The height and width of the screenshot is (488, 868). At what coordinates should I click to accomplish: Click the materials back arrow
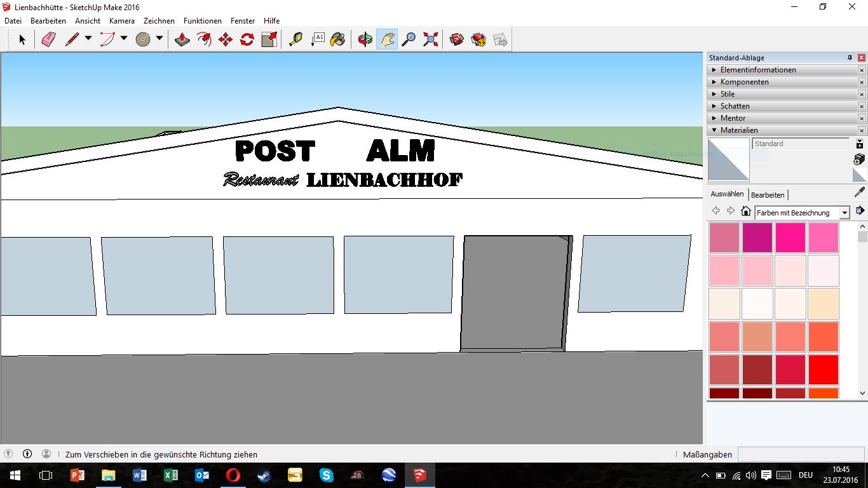pyautogui.click(x=716, y=211)
